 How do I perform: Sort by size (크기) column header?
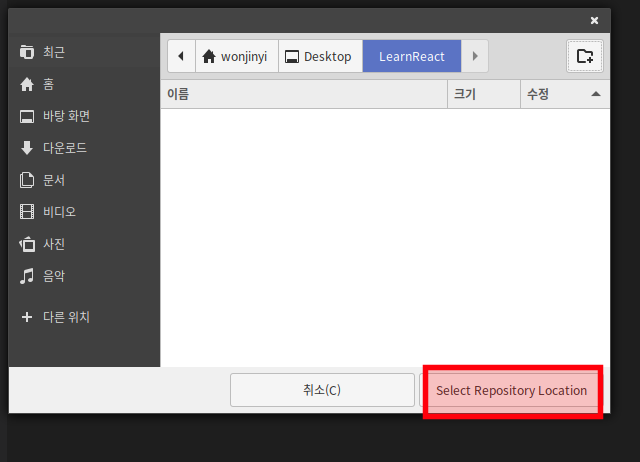tap(484, 94)
